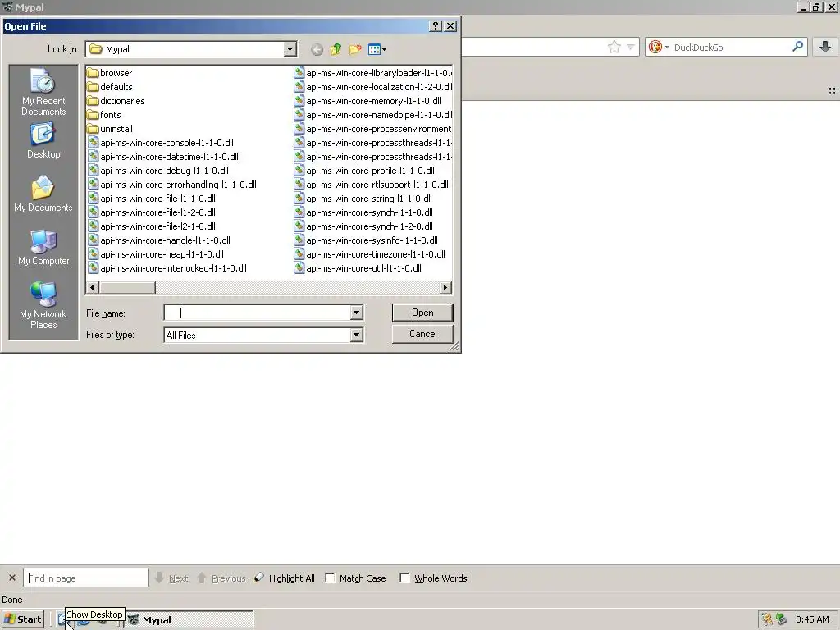Open the Downloads arrow button
The width and height of the screenshot is (840, 630).
click(x=825, y=47)
